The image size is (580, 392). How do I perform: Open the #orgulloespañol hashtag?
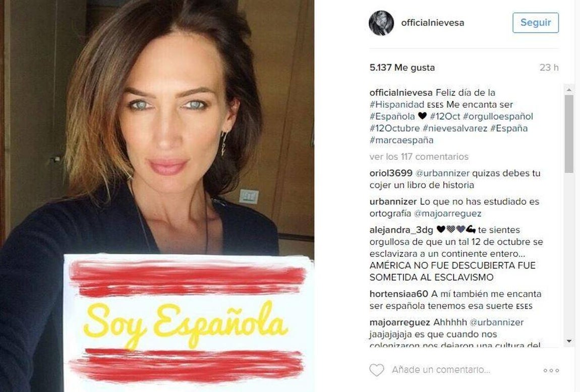498,116
